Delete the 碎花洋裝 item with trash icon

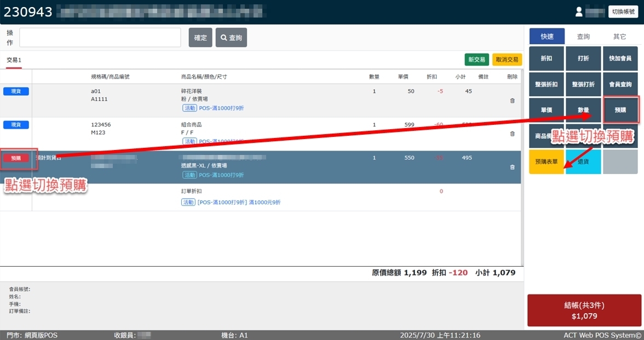[x=512, y=101]
